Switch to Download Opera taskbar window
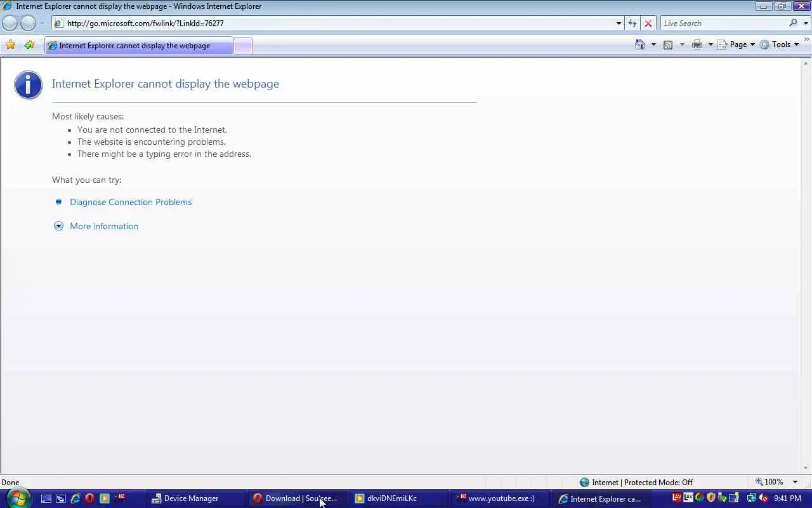Screen dimensions: 812x508 coord(297,498)
